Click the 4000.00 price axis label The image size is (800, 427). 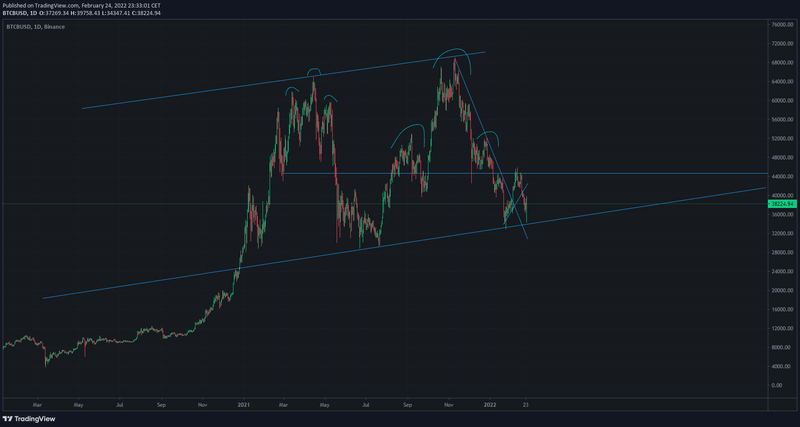(781, 367)
